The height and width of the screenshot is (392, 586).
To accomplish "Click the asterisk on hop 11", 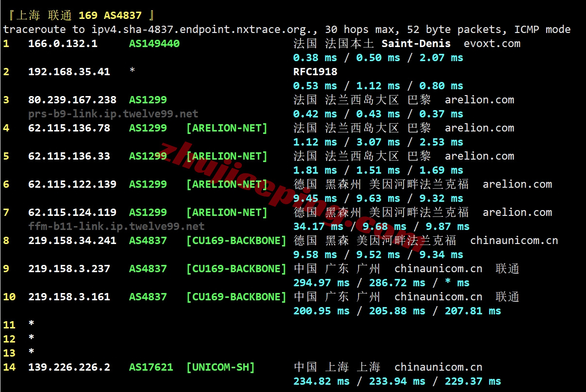I will point(32,324).
